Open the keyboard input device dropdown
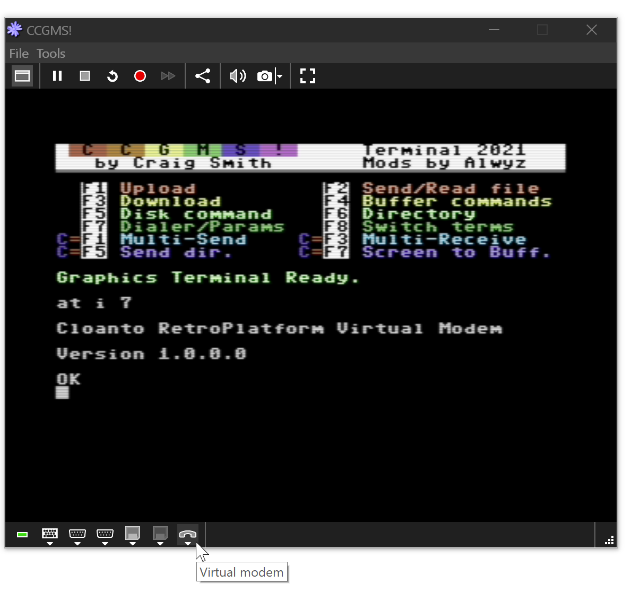640x600 pixels. click(x=50, y=536)
